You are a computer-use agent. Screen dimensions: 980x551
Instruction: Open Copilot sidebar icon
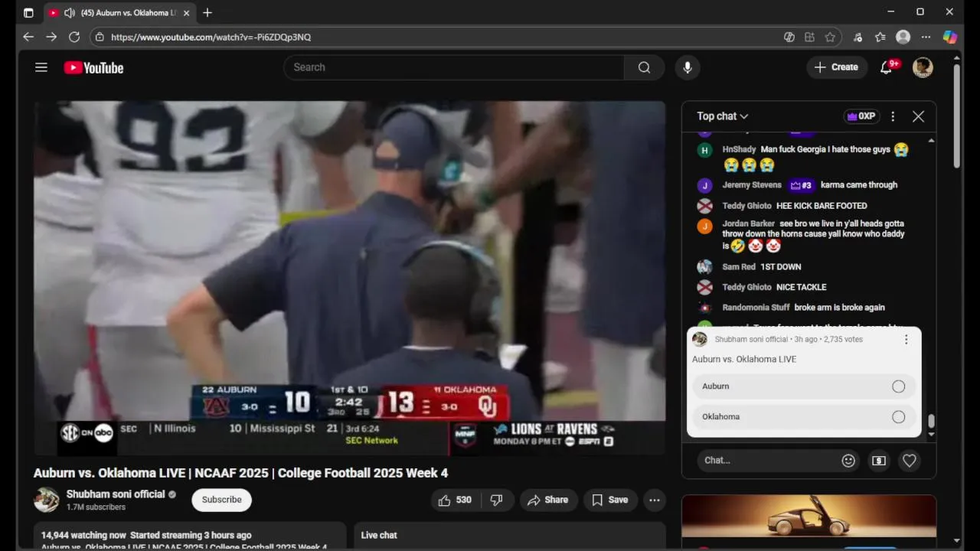point(950,37)
